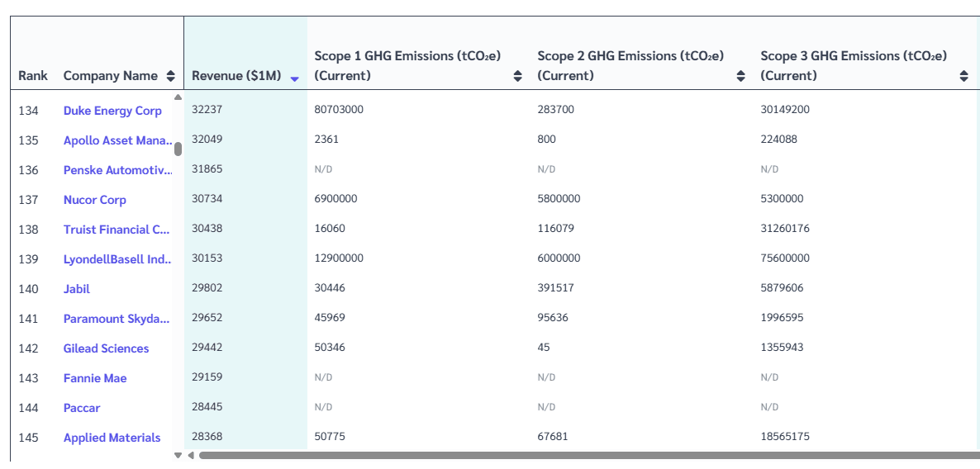
Task: Open Duke Energy Corp company link
Action: (x=112, y=111)
